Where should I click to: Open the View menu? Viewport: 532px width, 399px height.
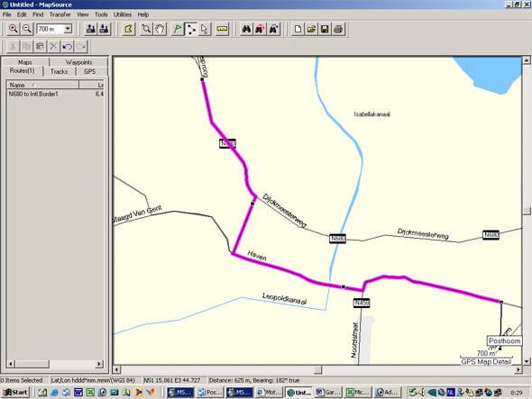(83, 14)
